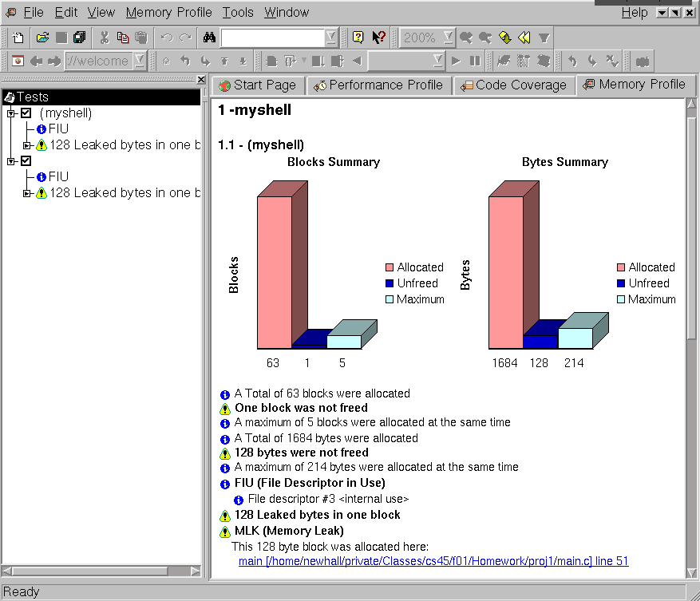Viewport: 700px width, 601px height.
Task: Click the What's This help pointer icon
Action: click(378, 38)
